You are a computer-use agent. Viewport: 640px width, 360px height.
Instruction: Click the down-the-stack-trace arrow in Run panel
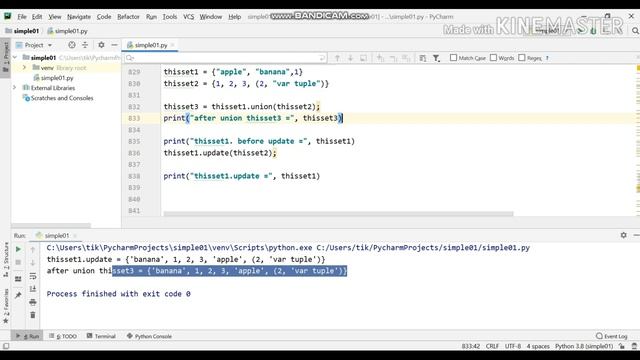33,262
